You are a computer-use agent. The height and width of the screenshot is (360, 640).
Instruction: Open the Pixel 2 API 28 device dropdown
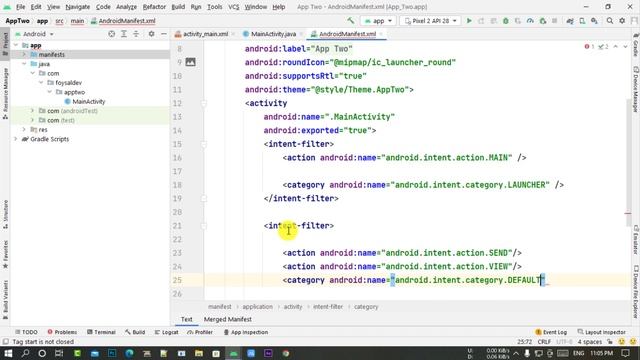(430, 21)
